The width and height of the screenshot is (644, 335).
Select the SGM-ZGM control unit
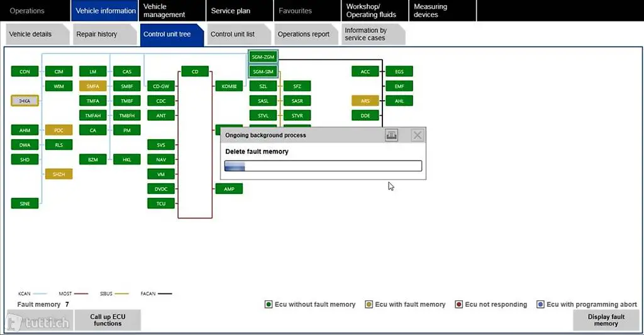[x=263, y=57]
